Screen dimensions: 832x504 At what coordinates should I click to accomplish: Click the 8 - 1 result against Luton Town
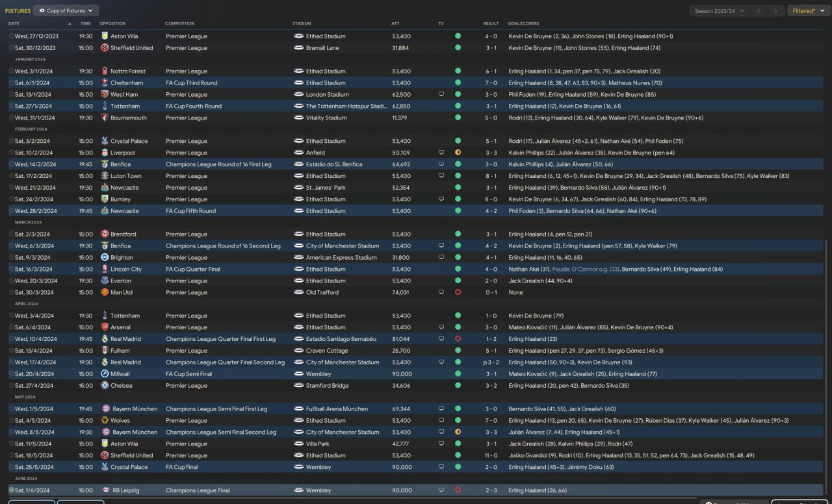(x=491, y=176)
